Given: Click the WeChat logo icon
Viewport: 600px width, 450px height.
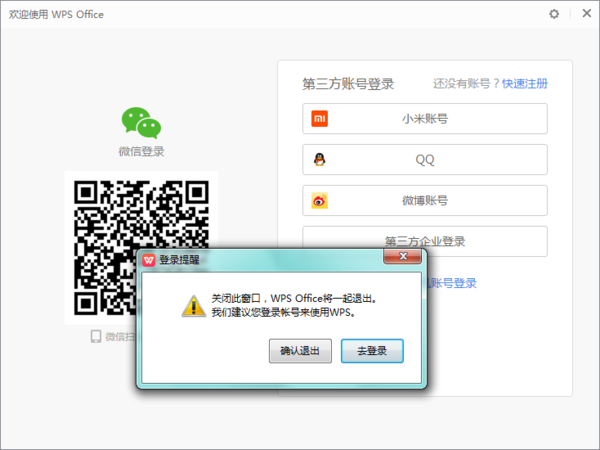Looking at the screenshot, I should coord(141,123).
